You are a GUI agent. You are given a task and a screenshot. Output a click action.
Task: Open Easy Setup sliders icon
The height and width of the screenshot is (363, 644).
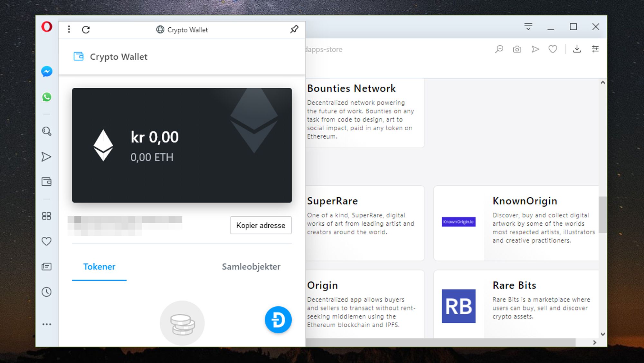595,49
